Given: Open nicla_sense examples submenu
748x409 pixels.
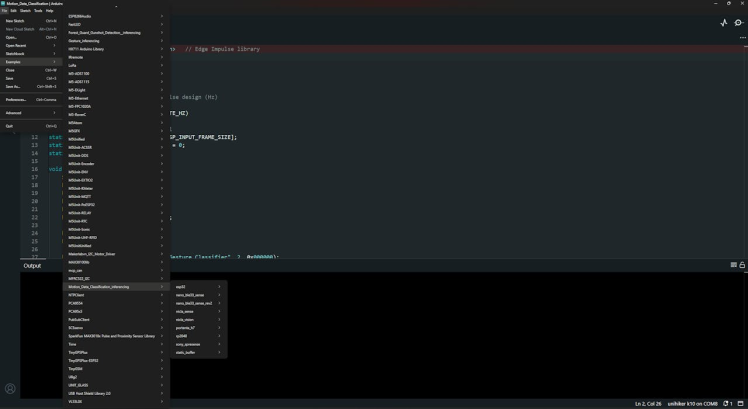Looking at the screenshot, I should (x=198, y=311).
